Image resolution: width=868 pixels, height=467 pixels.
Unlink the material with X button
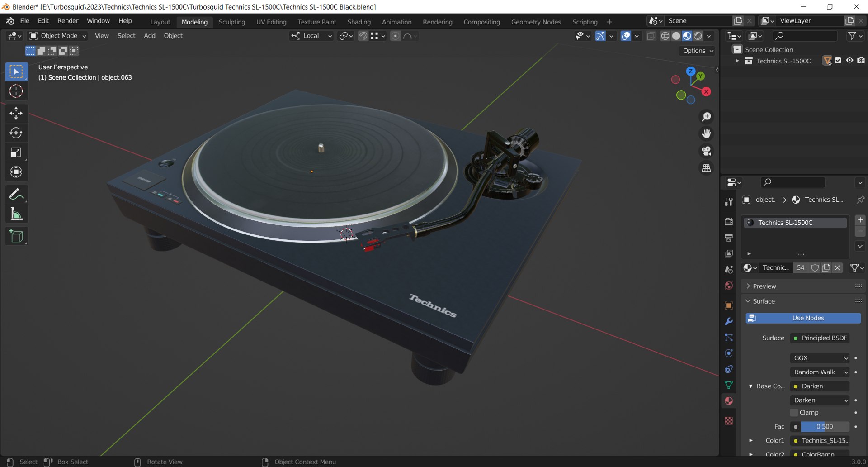point(837,268)
